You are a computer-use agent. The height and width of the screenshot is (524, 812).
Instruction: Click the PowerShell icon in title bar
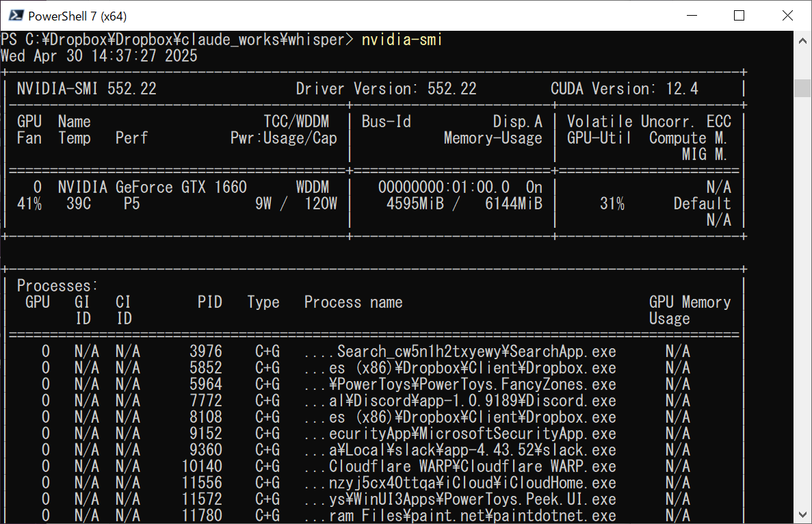[16, 16]
